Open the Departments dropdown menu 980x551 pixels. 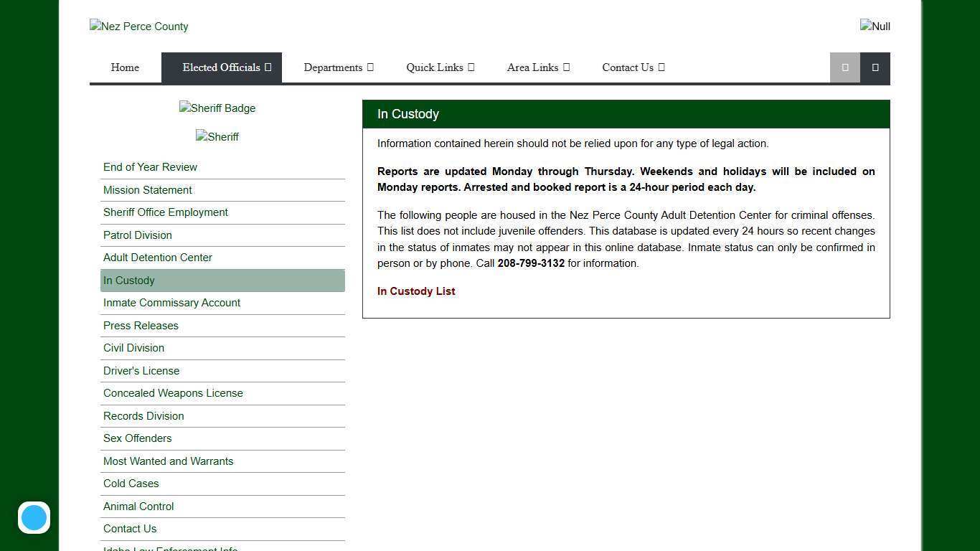[338, 67]
